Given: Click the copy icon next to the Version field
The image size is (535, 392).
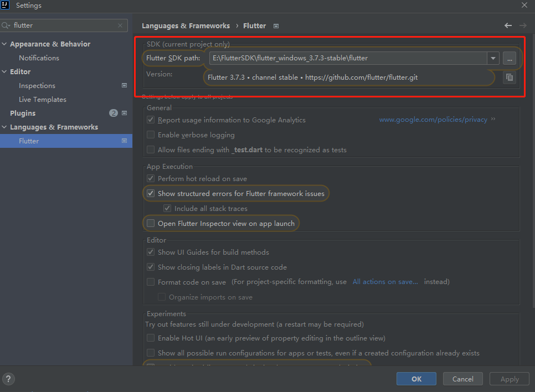Looking at the screenshot, I should [510, 78].
